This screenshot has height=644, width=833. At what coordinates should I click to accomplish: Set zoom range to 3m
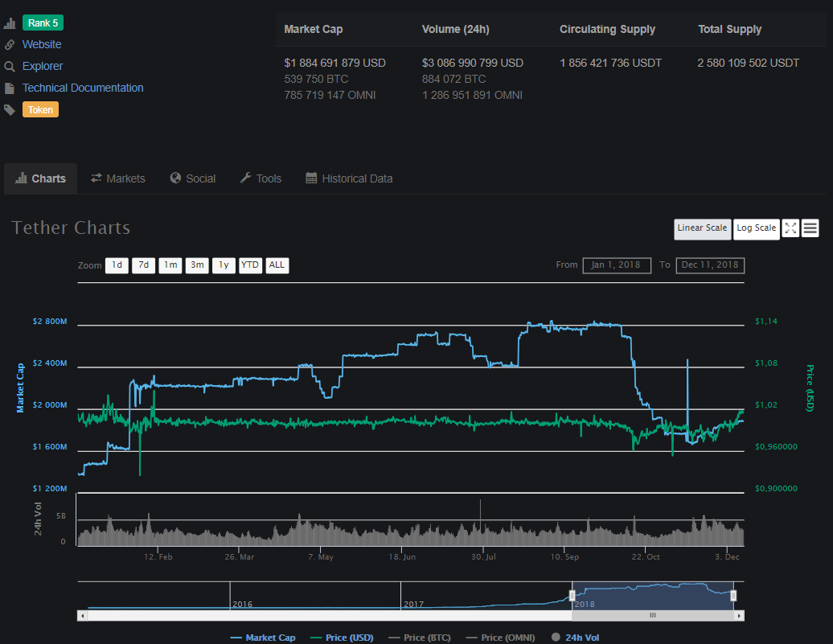tap(197, 265)
